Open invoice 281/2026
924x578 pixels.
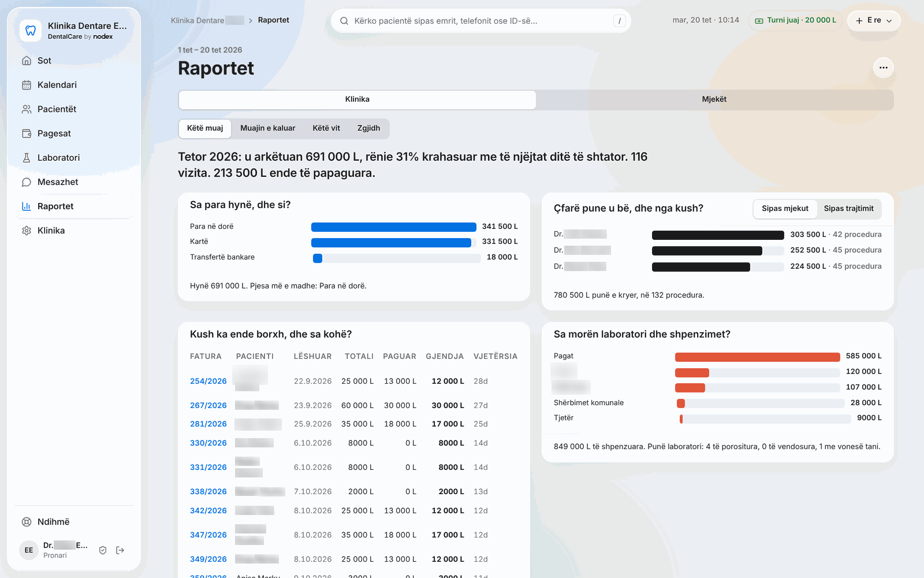208,424
